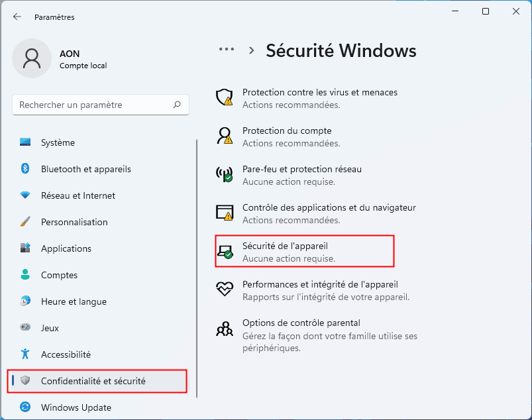Click the account protection person icon
Screen dimensions: 532x420
tap(225, 136)
